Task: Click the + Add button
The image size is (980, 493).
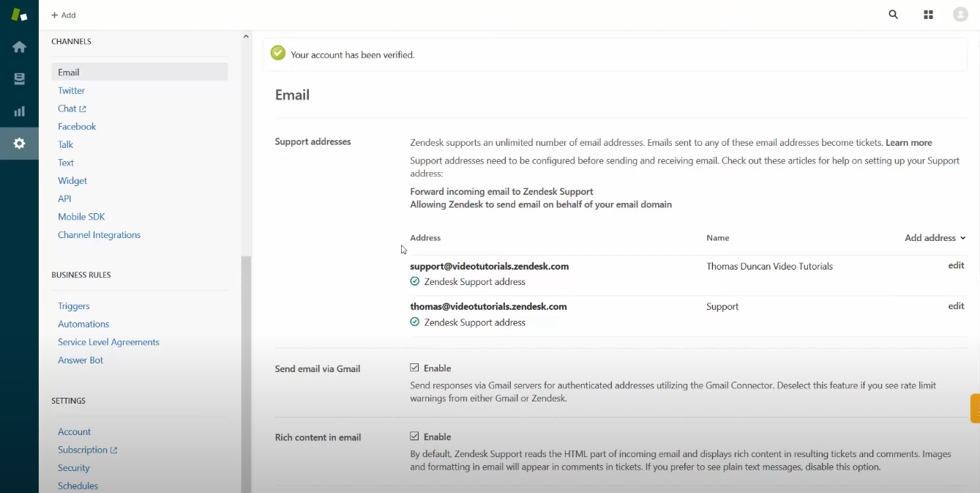Action: coord(63,15)
